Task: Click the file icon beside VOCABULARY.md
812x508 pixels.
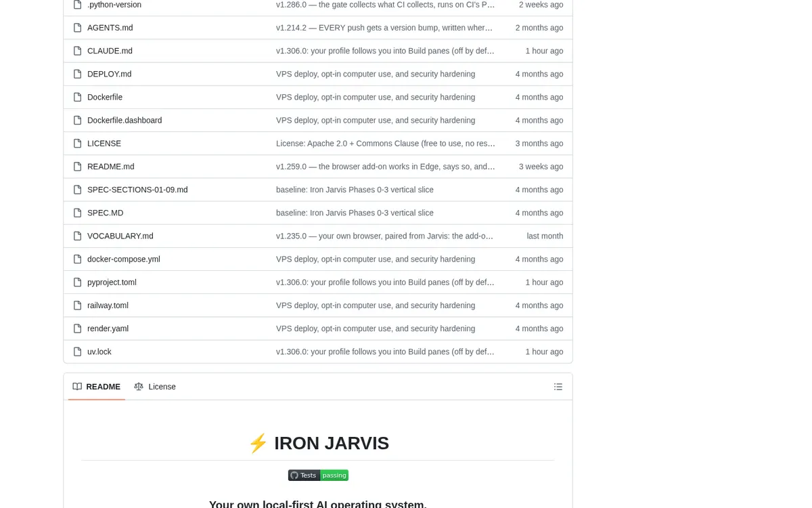Action: pyautogui.click(x=78, y=236)
